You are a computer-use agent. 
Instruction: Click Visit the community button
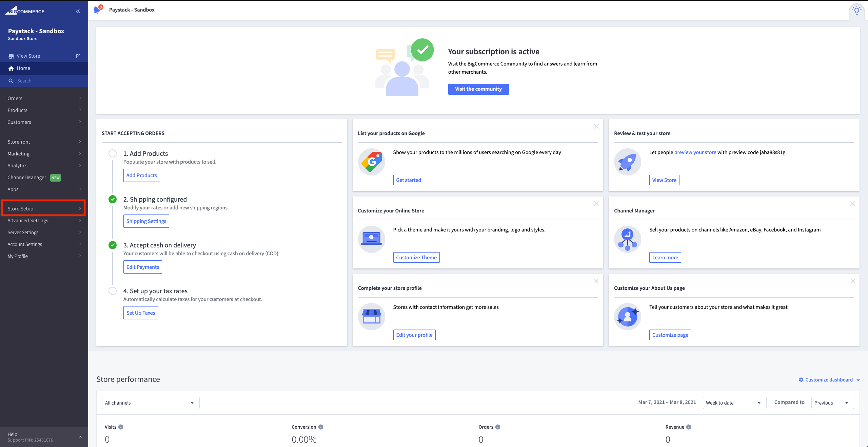coord(478,89)
